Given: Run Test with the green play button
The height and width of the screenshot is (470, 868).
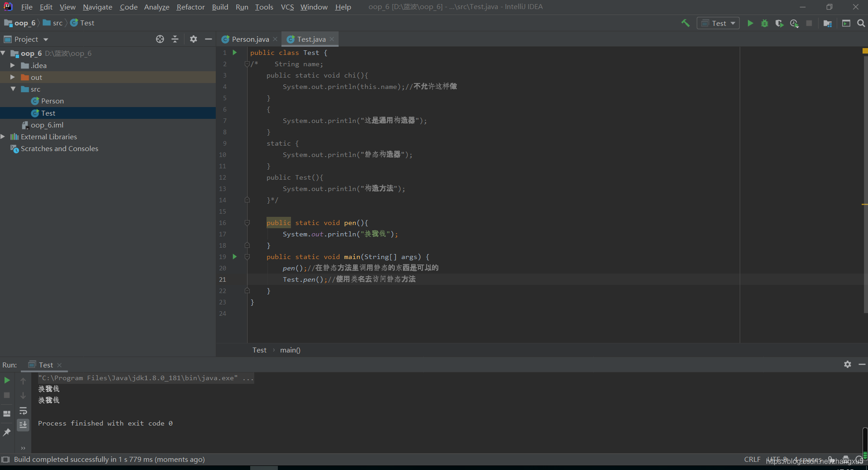Looking at the screenshot, I should click(x=750, y=23).
